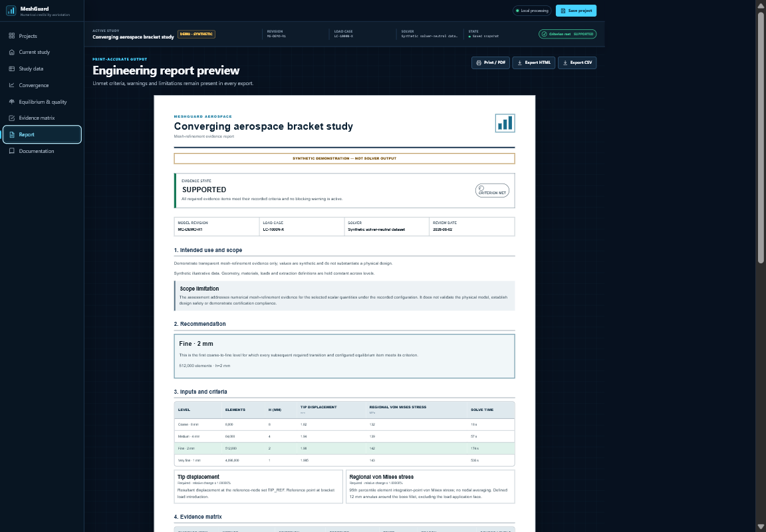Click the Scope limitation callout title
This screenshot has width=766, height=532.
point(199,289)
